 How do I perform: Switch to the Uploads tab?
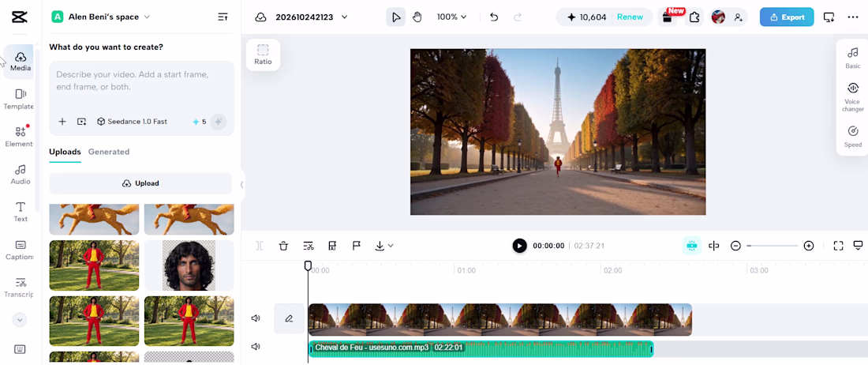tap(65, 152)
